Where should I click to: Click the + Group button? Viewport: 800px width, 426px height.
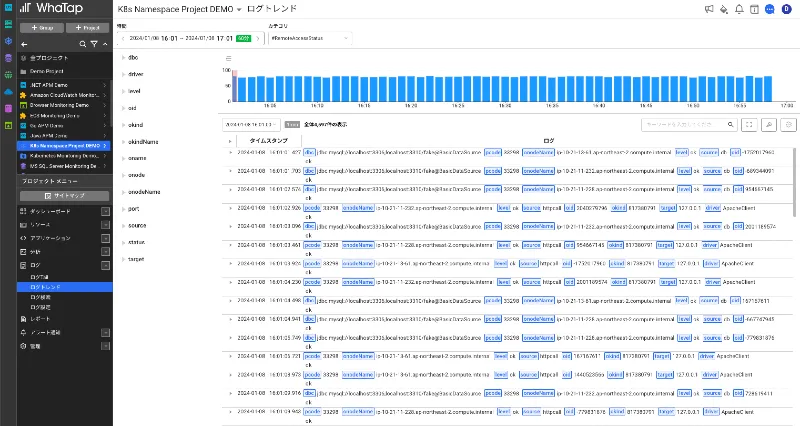pos(42,28)
